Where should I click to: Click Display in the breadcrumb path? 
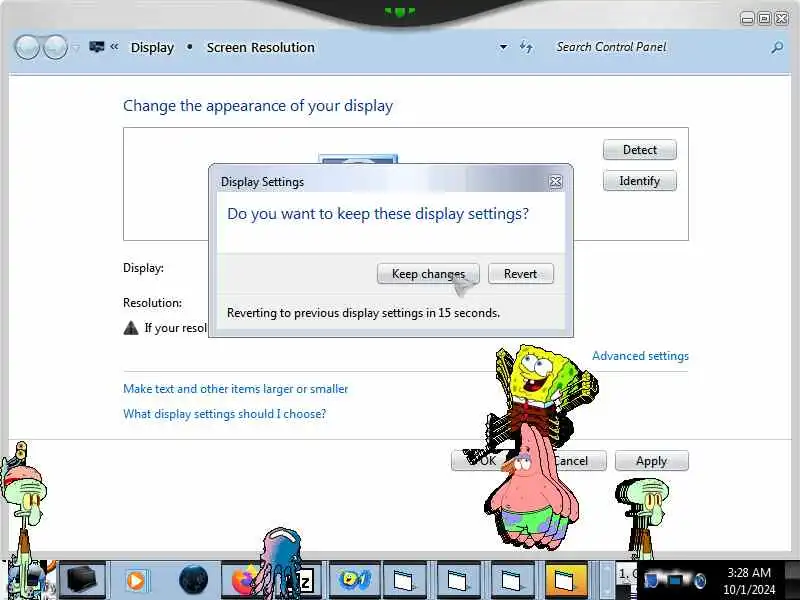coord(152,47)
